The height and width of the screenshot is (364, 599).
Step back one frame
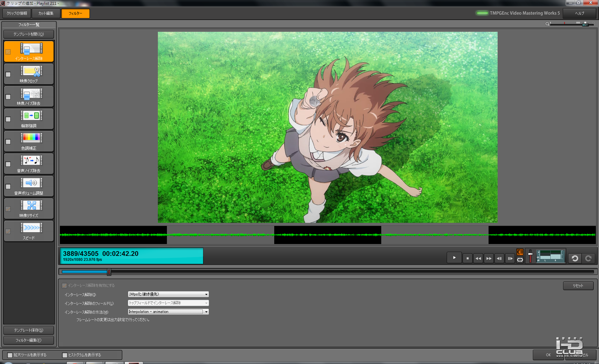[x=499, y=258]
